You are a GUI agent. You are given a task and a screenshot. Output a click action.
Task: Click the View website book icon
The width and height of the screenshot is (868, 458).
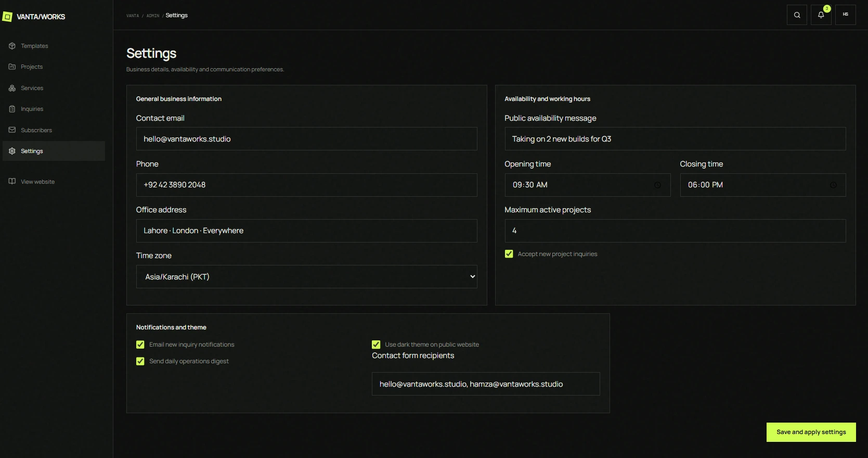(12, 182)
